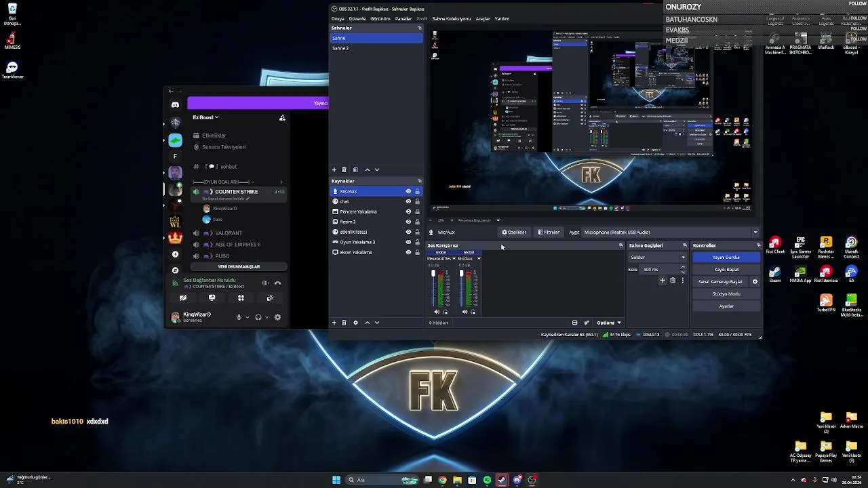This screenshot has width=868, height=488.
Task: Hide the chat source with its eye icon
Action: pos(408,201)
